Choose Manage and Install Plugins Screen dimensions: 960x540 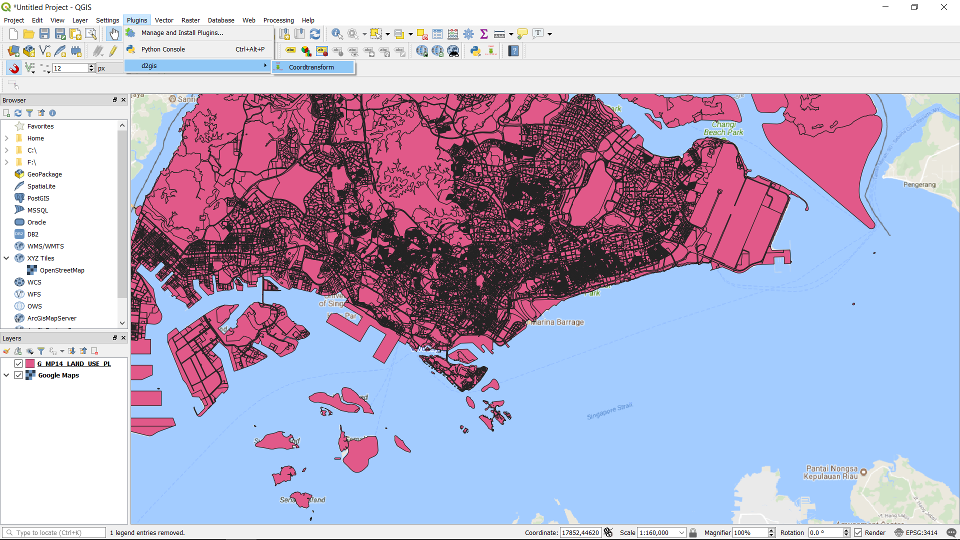tap(182, 33)
